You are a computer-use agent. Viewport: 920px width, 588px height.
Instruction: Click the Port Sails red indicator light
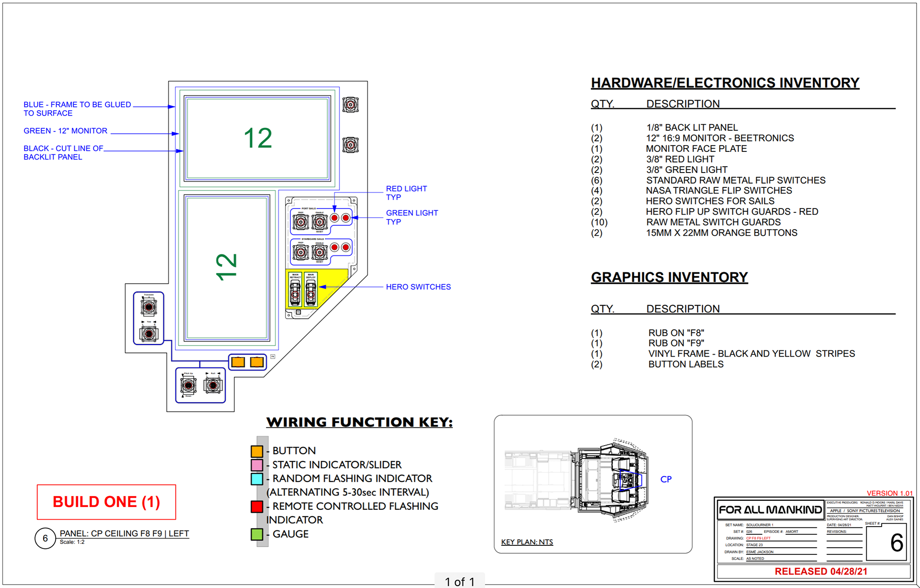(334, 218)
